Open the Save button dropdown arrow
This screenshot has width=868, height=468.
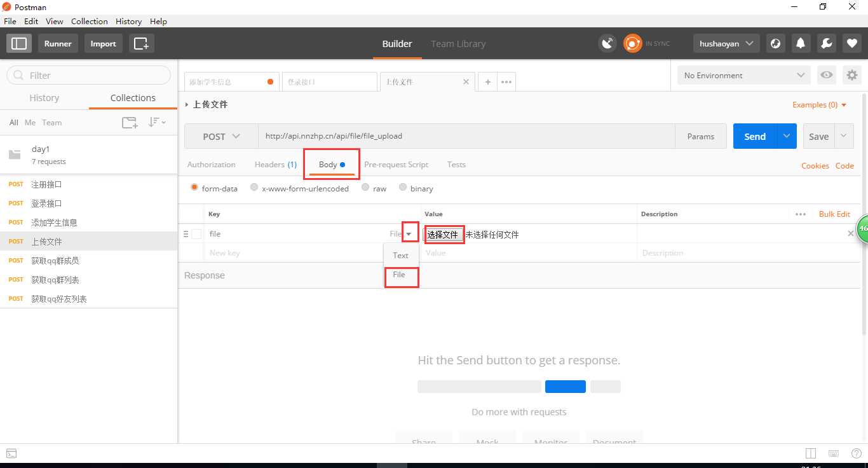tap(844, 136)
